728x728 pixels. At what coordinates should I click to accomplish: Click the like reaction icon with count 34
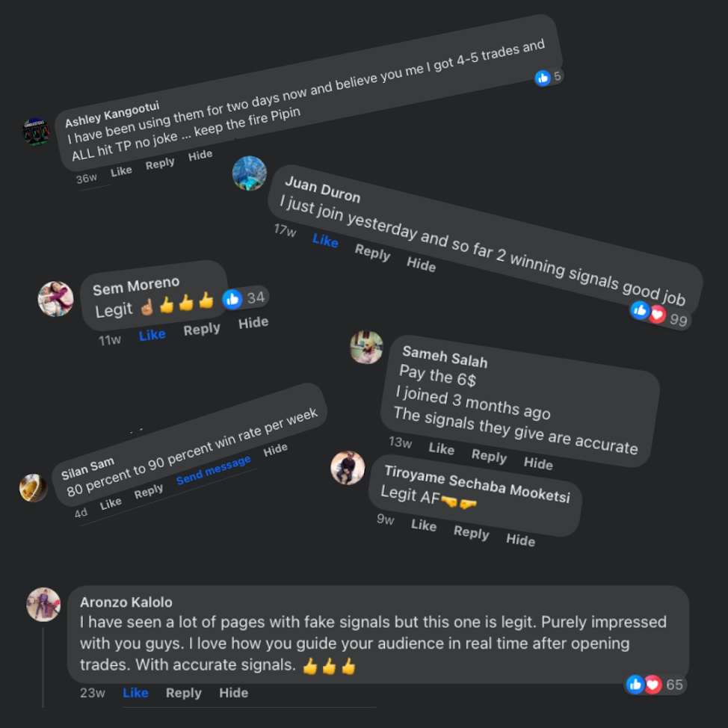pyautogui.click(x=232, y=299)
